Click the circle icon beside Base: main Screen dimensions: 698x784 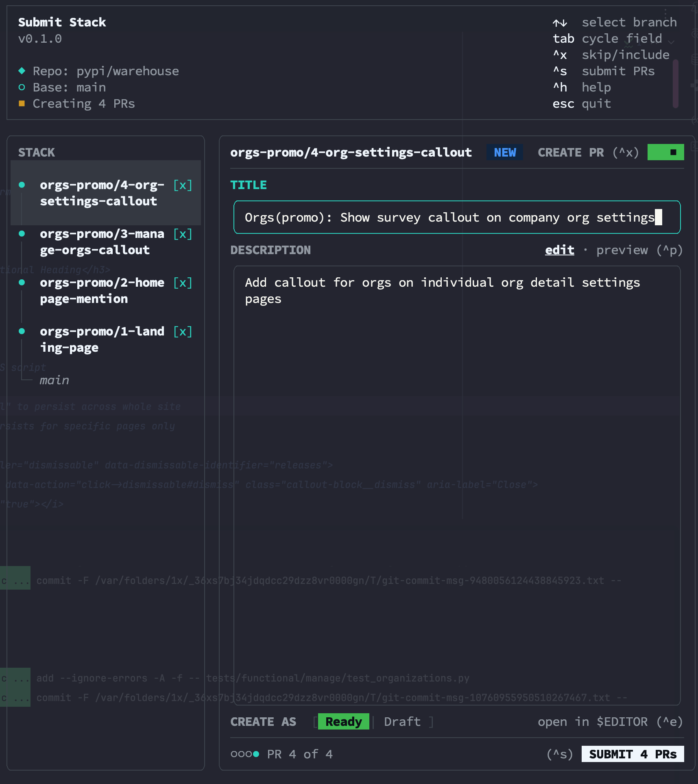pyautogui.click(x=22, y=87)
